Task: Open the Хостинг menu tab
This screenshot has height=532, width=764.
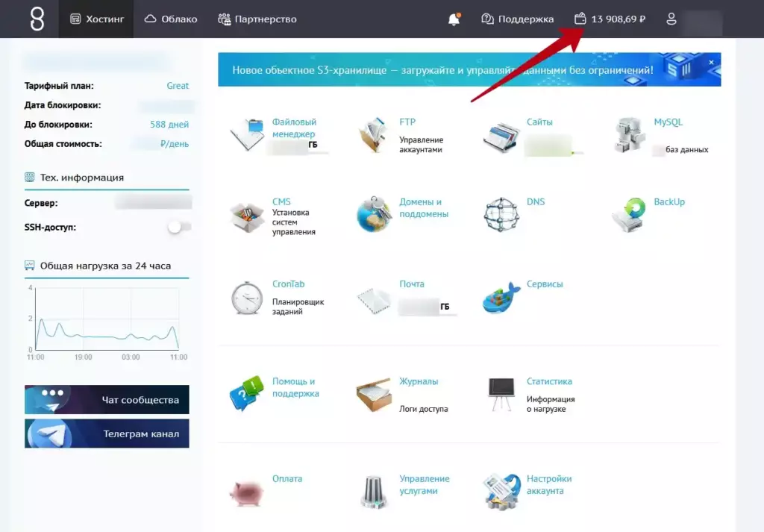Action: tap(96, 19)
